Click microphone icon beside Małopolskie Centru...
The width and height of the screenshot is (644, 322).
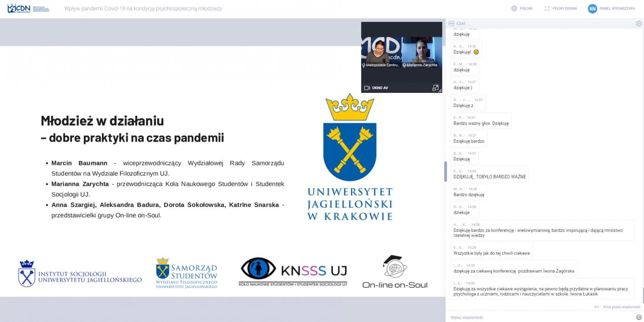(364, 65)
